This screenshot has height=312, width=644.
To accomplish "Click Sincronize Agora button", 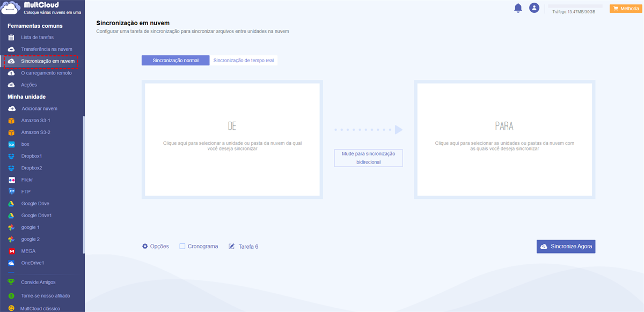I will coord(566,246).
